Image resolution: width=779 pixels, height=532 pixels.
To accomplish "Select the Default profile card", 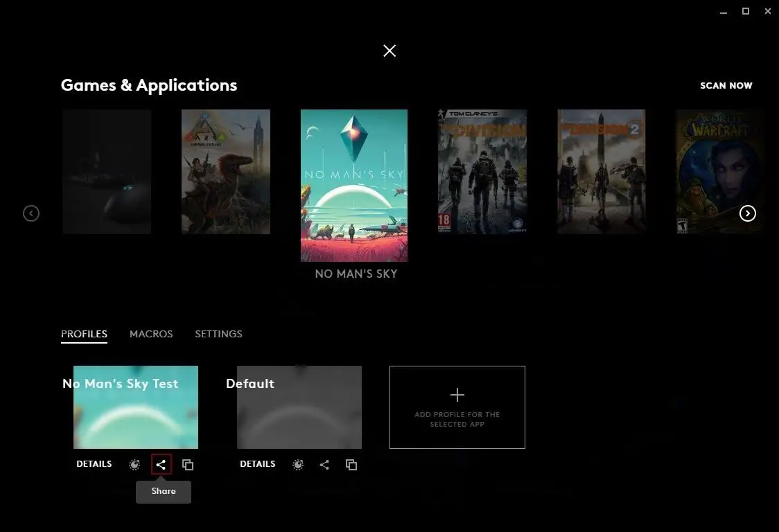I will tap(299, 407).
